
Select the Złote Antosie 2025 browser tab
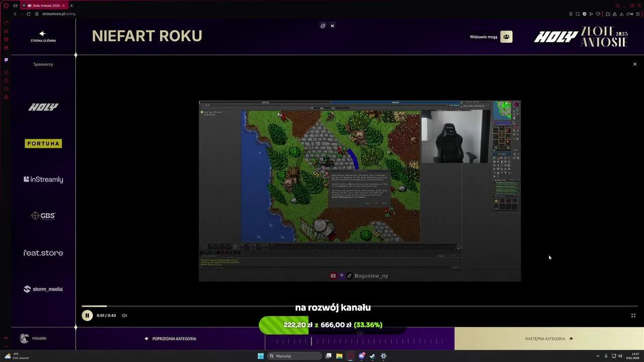pyautogui.click(x=44, y=6)
